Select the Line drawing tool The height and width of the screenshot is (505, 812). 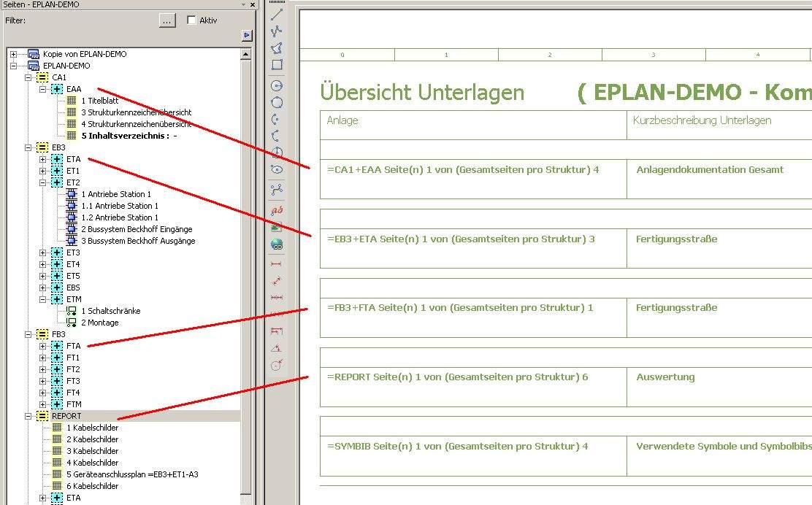pyautogui.click(x=277, y=15)
